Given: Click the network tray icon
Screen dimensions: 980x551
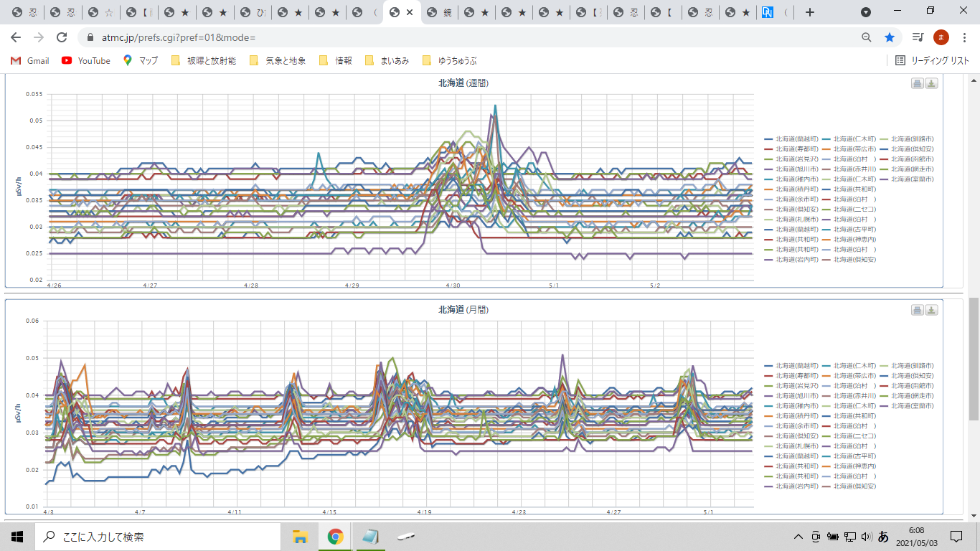Looking at the screenshot, I should click(x=849, y=537).
